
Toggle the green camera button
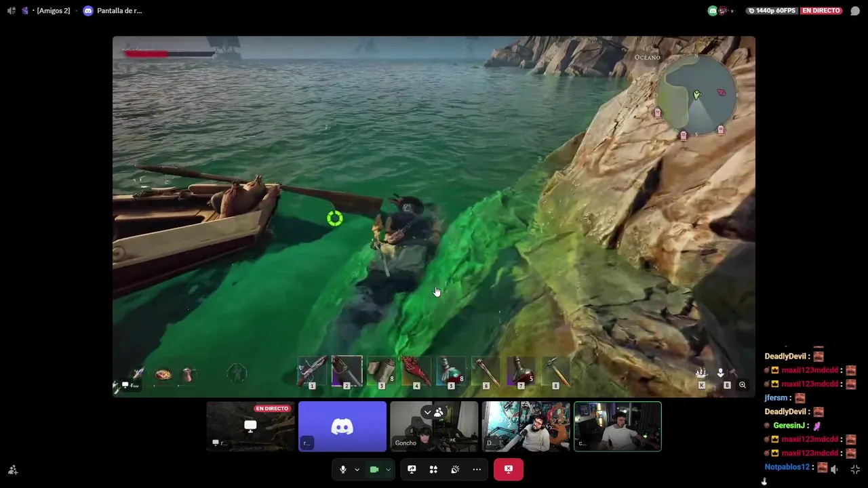tap(374, 469)
